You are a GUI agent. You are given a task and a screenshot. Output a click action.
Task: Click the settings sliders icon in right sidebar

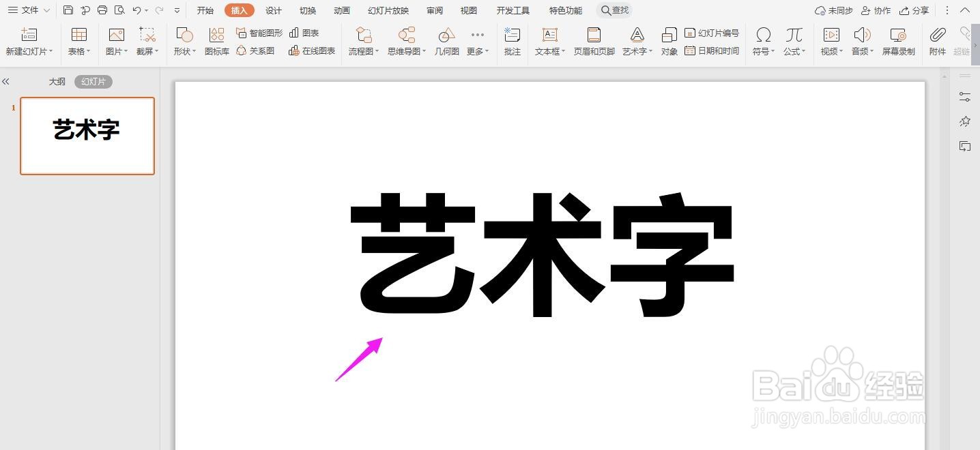click(965, 97)
